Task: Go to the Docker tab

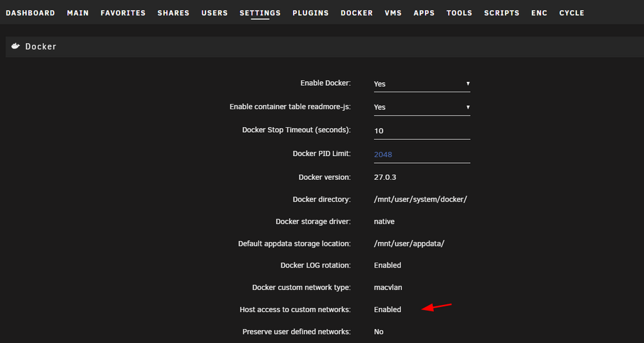Action: (357, 13)
